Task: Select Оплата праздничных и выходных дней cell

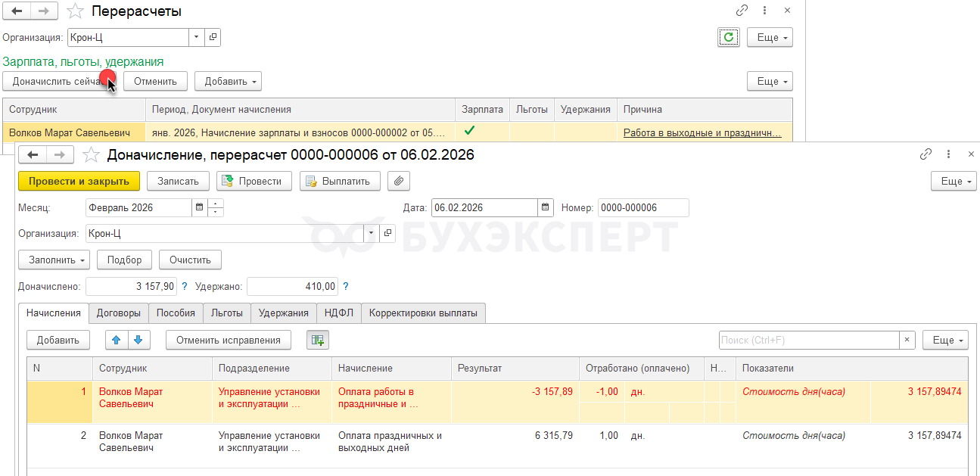Action: [x=392, y=446]
